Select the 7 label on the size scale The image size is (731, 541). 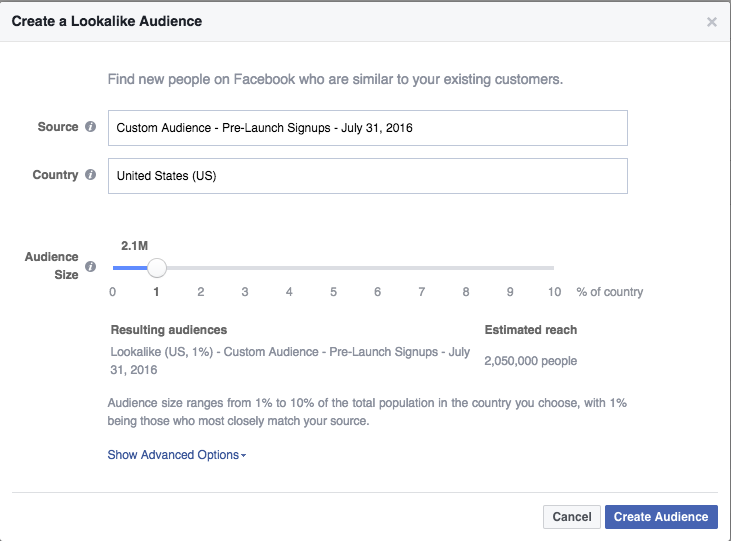(422, 292)
